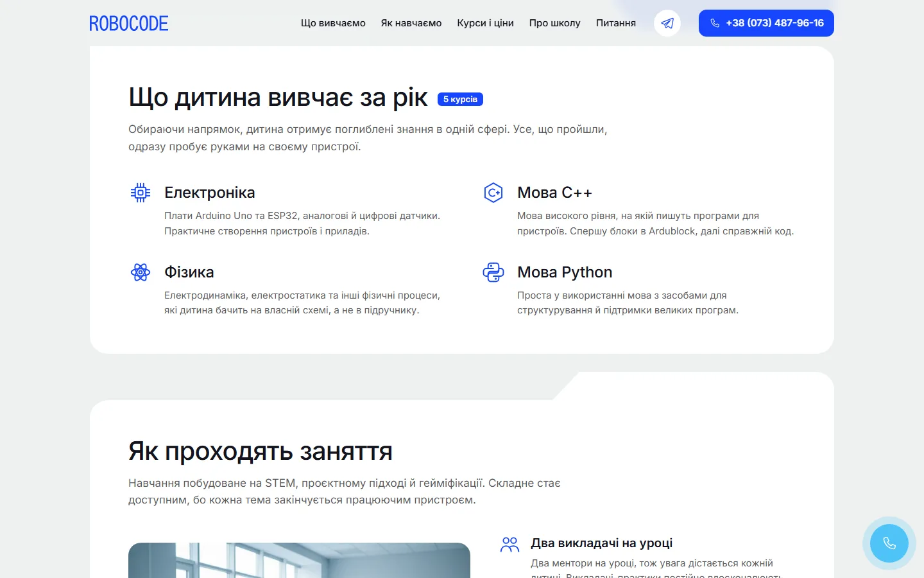Click text about Плати Arduino Uno та ESP32

[302, 223]
